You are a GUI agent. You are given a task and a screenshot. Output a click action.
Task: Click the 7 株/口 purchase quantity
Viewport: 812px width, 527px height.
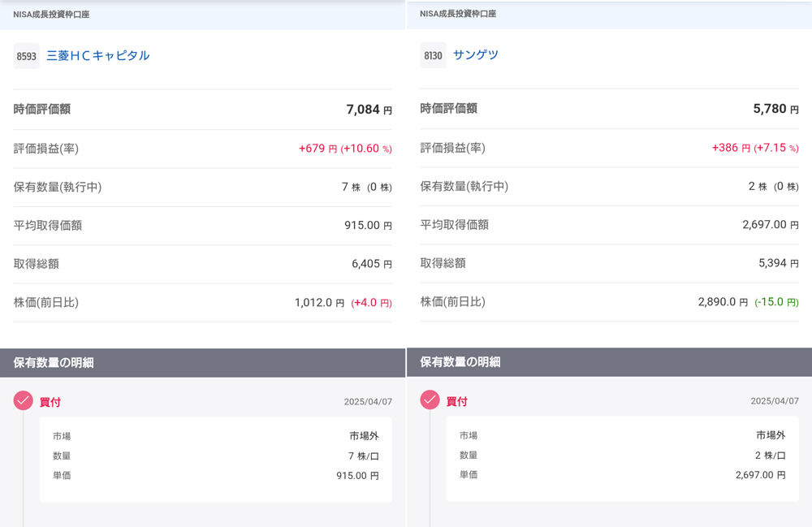364,456
